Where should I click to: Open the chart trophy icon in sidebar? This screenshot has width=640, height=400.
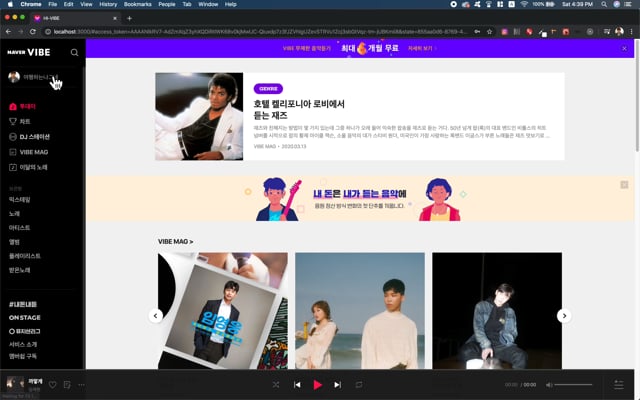(x=13, y=122)
